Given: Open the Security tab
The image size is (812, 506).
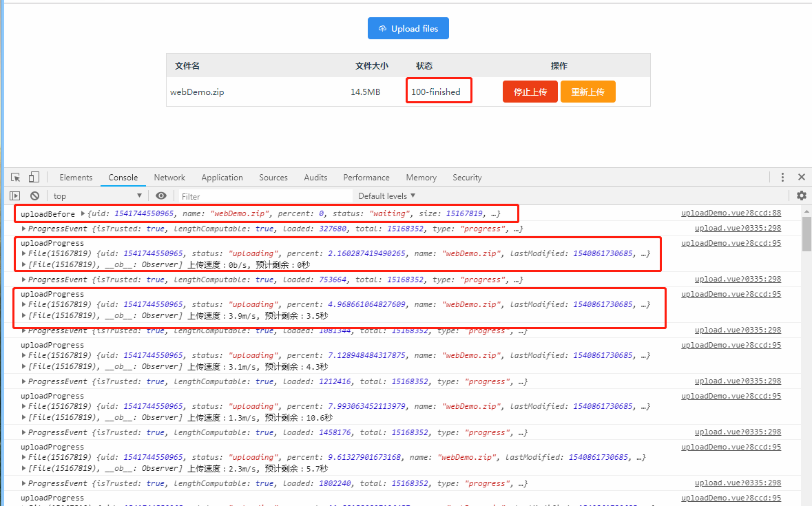Looking at the screenshot, I should coord(467,178).
